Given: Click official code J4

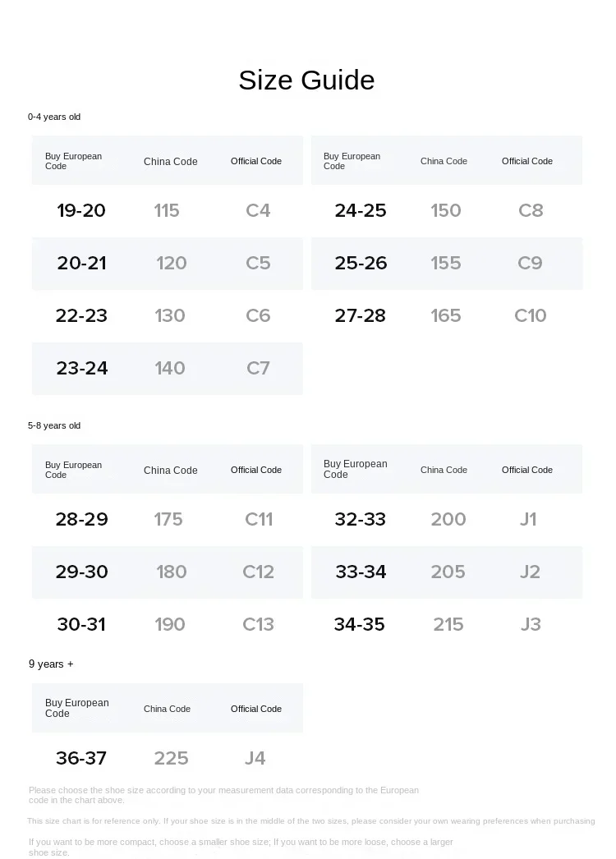Looking at the screenshot, I should pyautogui.click(x=255, y=758).
